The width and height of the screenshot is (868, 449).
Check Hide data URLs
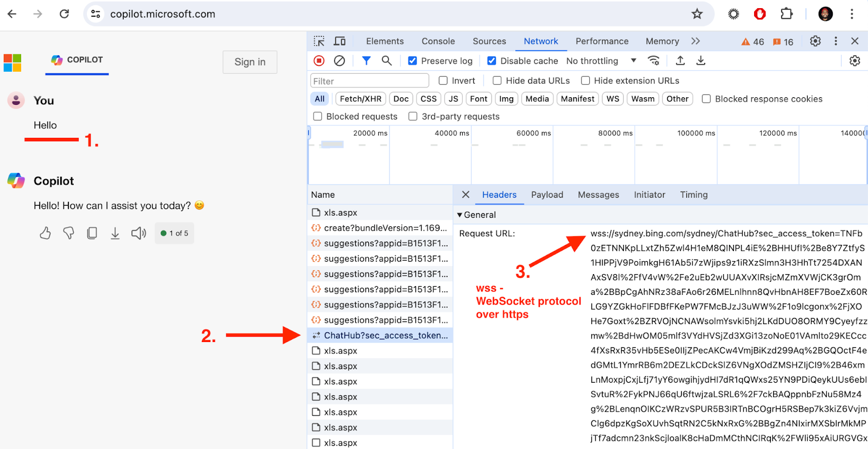point(497,80)
